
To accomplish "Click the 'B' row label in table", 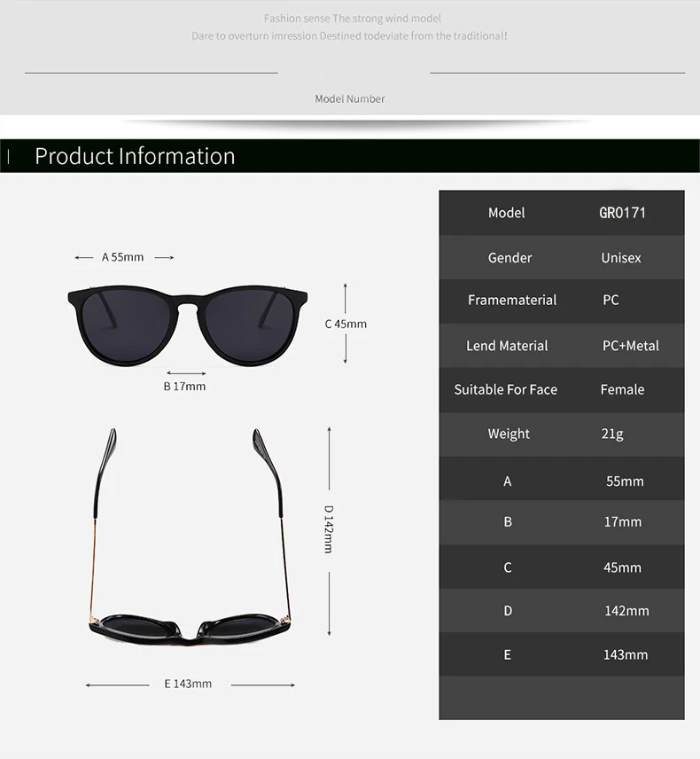I will [x=508, y=521].
